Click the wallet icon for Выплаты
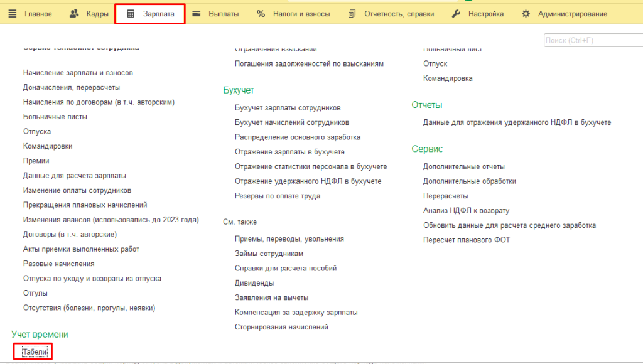This screenshot has height=364, width=643. [x=197, y=14]
